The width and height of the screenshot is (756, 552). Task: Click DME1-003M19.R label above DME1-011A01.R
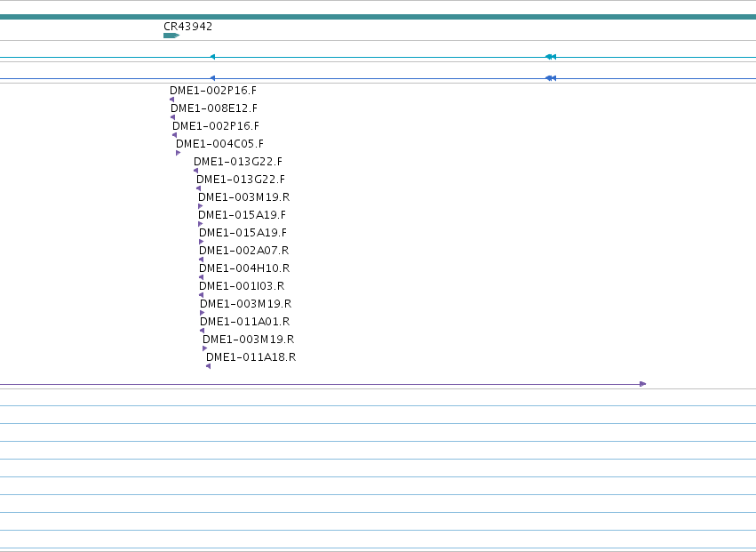(246, 304)
